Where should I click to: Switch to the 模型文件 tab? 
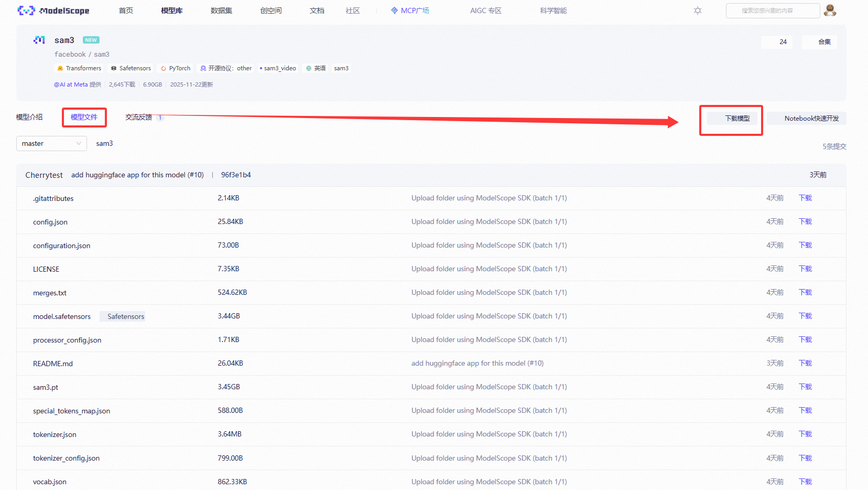click(84, 117)
